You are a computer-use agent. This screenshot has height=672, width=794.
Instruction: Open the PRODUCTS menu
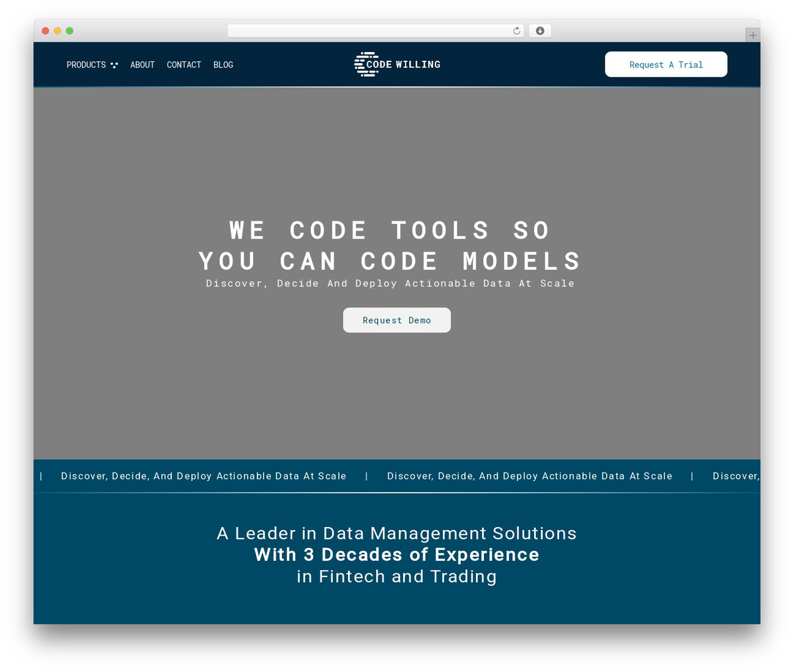point(86,64)
